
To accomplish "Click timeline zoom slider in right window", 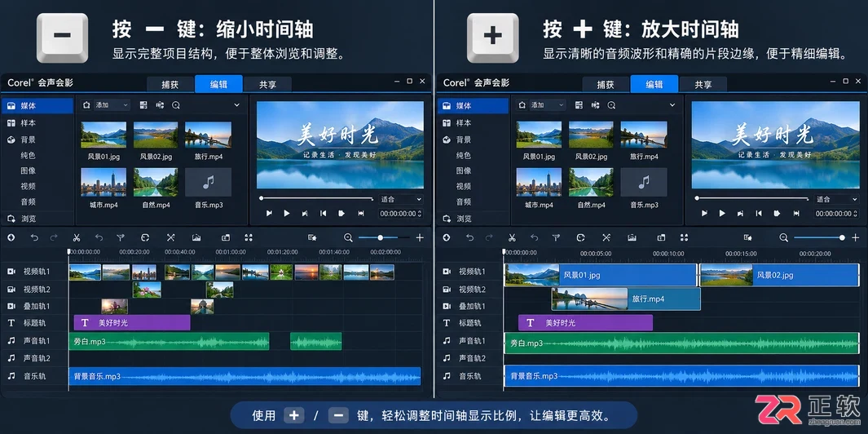I will (x=819, y=237).
